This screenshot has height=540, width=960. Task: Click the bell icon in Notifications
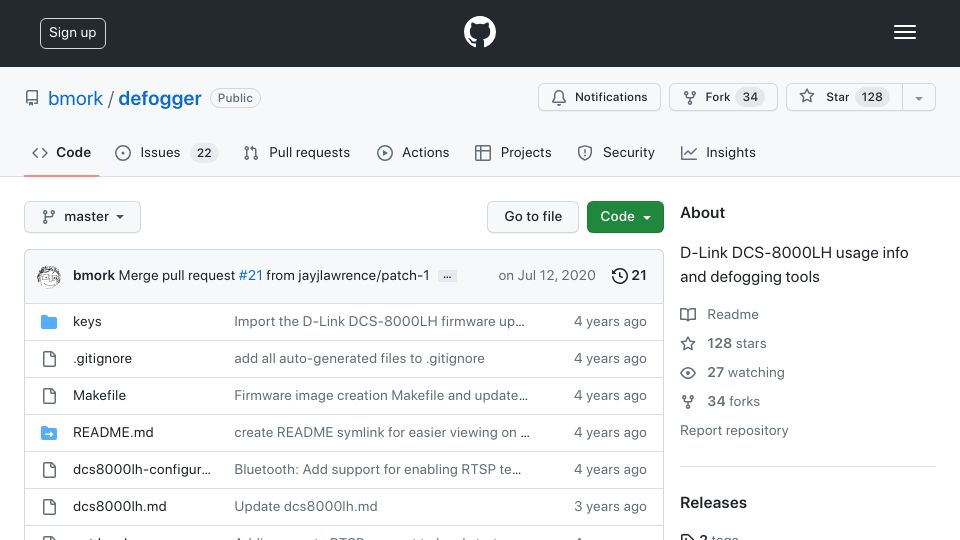pyautogui.click(x=558, y=97)
